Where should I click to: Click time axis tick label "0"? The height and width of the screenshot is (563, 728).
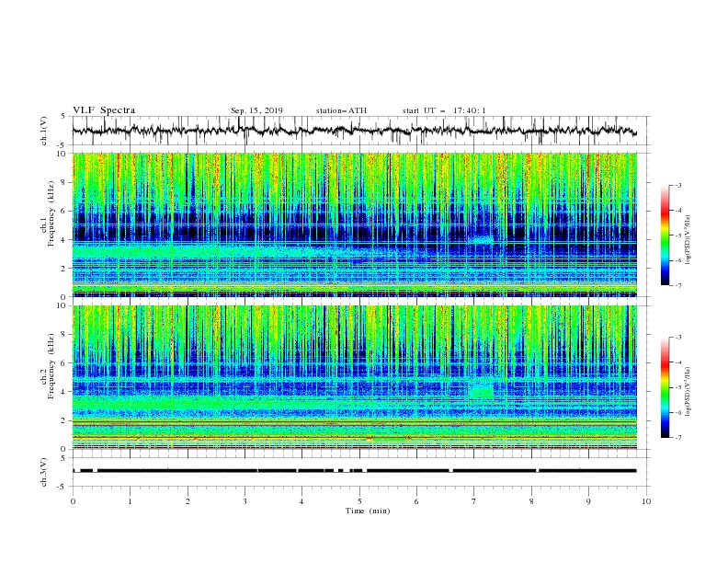point(73,501)
